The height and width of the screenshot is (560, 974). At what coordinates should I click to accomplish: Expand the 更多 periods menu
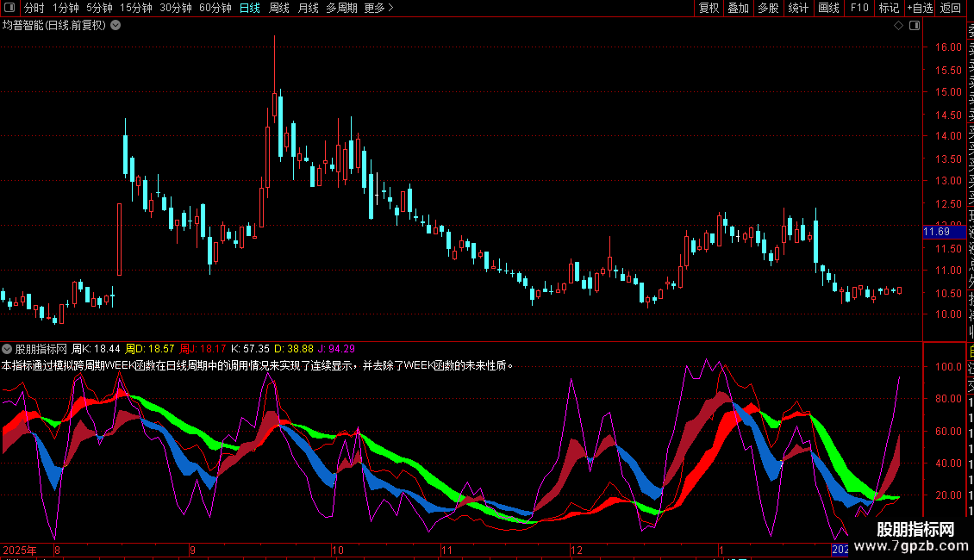coord(379,8)
